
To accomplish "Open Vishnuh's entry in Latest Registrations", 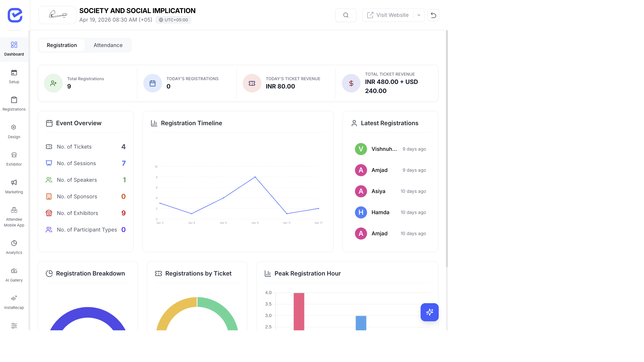I will [384, 149].
